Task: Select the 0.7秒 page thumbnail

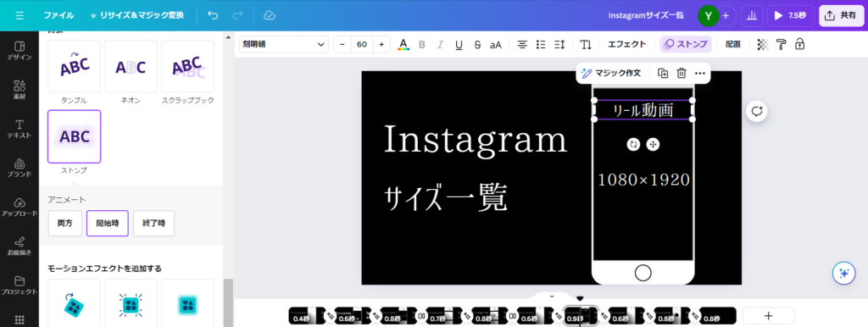Action: pyautogui.click(x=443, y=316)
